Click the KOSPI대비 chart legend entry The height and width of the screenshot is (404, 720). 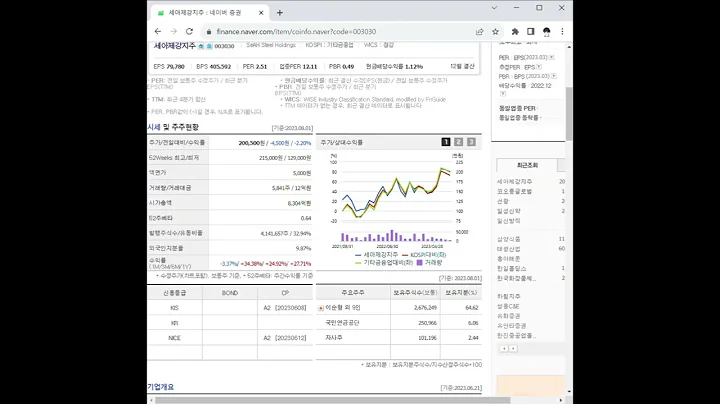(x=424, y=255)
